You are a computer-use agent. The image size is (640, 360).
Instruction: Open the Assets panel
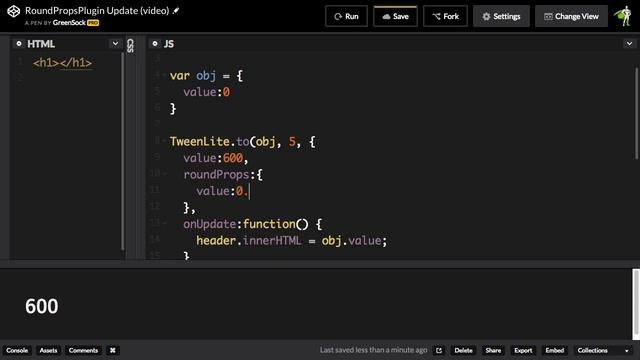[x=48, y=350]
